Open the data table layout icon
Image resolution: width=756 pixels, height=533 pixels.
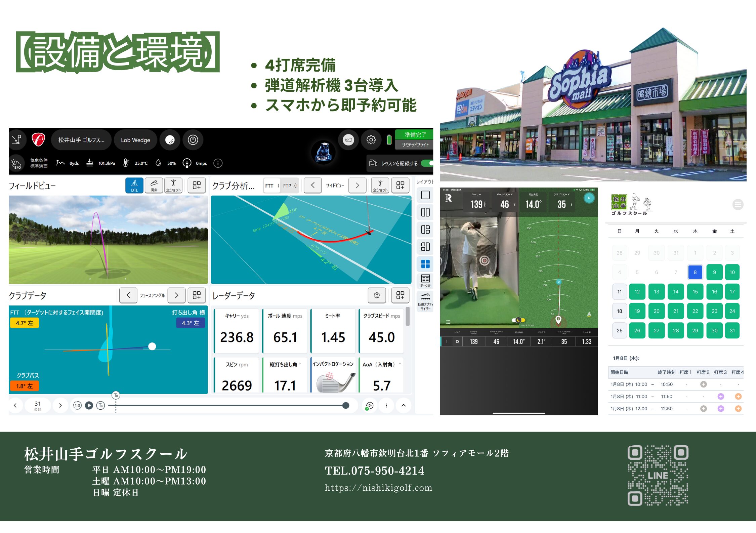425,281
